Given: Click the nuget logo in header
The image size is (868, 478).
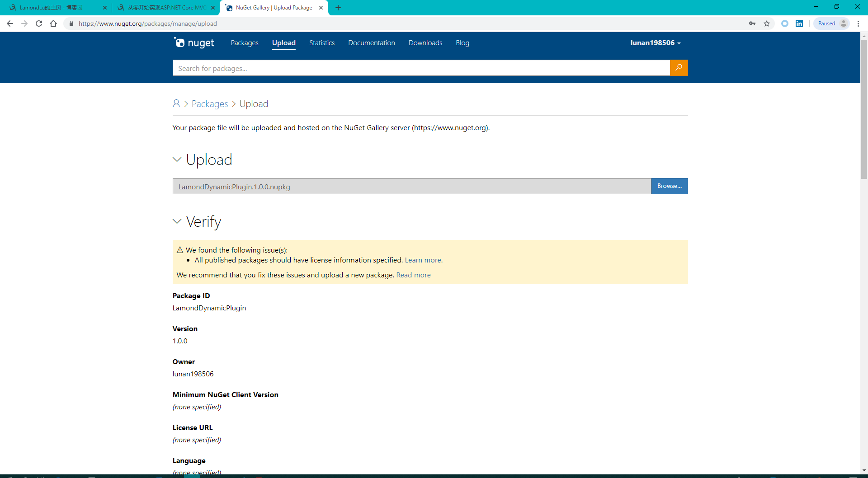Looking at the screenshot, I should coord(194,43).
